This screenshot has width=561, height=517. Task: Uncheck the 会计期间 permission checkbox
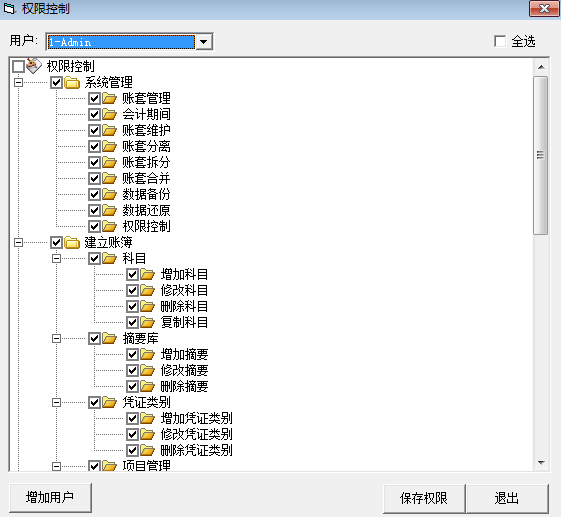tap(94, 114)
